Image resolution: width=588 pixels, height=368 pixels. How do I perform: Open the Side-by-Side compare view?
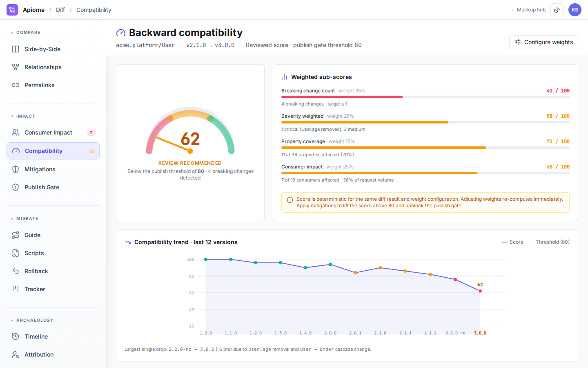pyautogui.click(x=53, y=49)
